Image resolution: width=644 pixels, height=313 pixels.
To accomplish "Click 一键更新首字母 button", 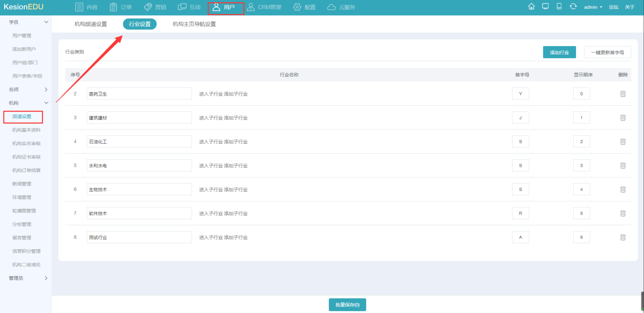I will pos(607,52).
